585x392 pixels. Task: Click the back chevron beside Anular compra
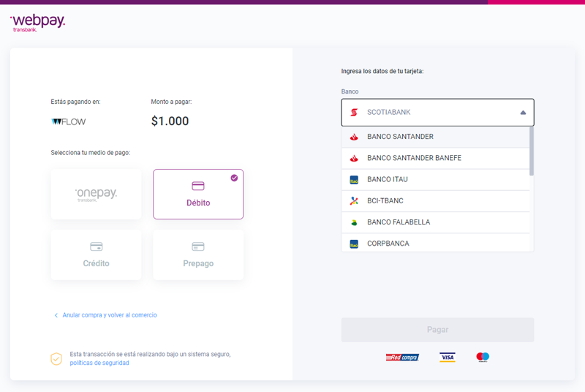point(56,315)
